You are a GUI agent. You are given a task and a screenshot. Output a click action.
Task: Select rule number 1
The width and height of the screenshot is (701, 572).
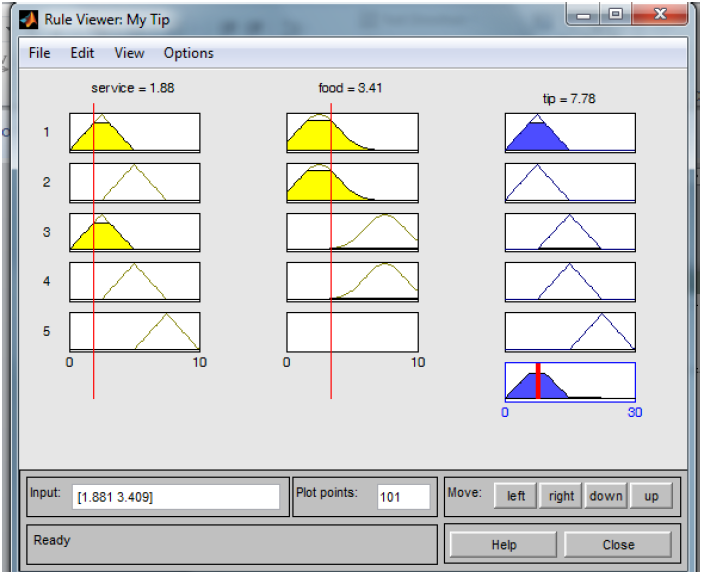point(46,132)
